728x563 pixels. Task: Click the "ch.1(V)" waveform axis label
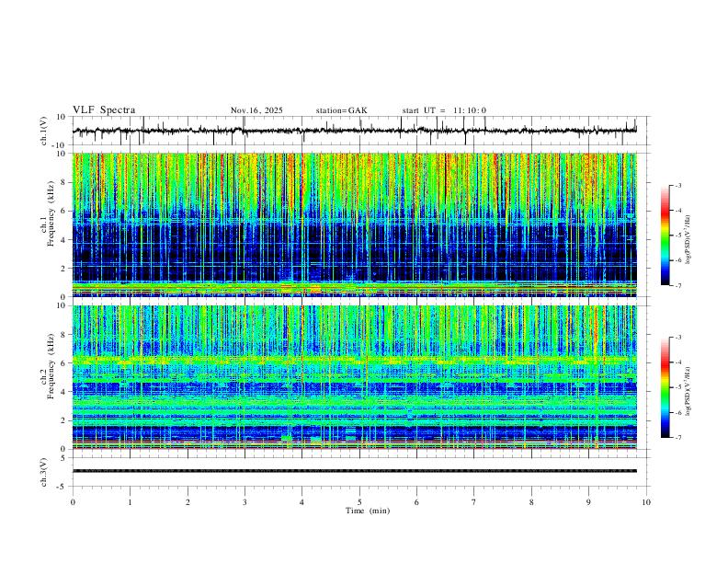[44, 131]
